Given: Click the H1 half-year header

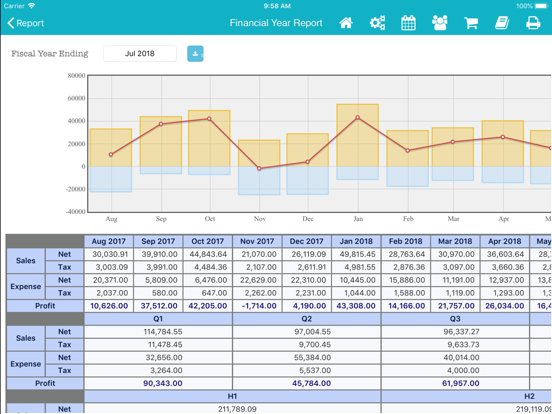Looking at the screenshot, I should click(232, 396).
